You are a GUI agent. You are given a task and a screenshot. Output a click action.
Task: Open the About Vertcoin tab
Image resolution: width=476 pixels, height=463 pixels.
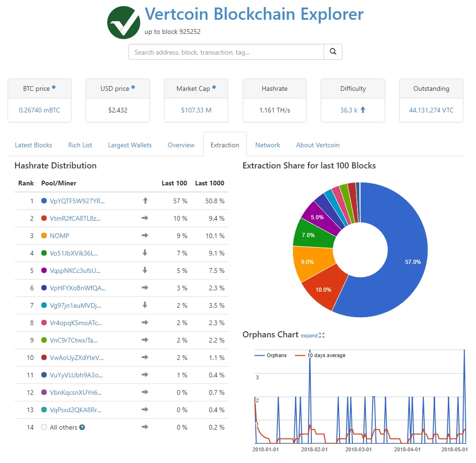pos(317,145)
